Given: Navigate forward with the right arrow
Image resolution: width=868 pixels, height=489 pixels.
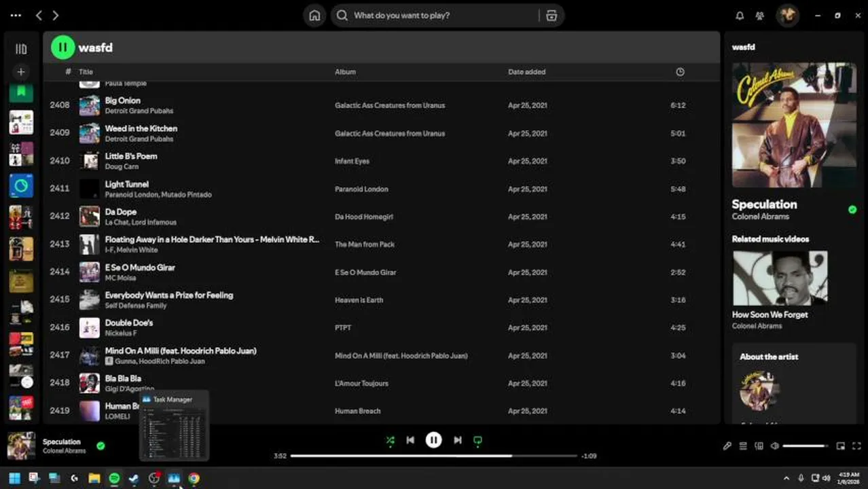Looking at the screenshot, I should pos(56,15).
